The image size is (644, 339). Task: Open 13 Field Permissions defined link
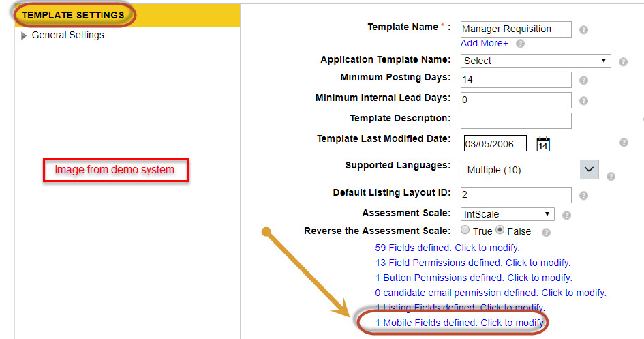[473, 263]
